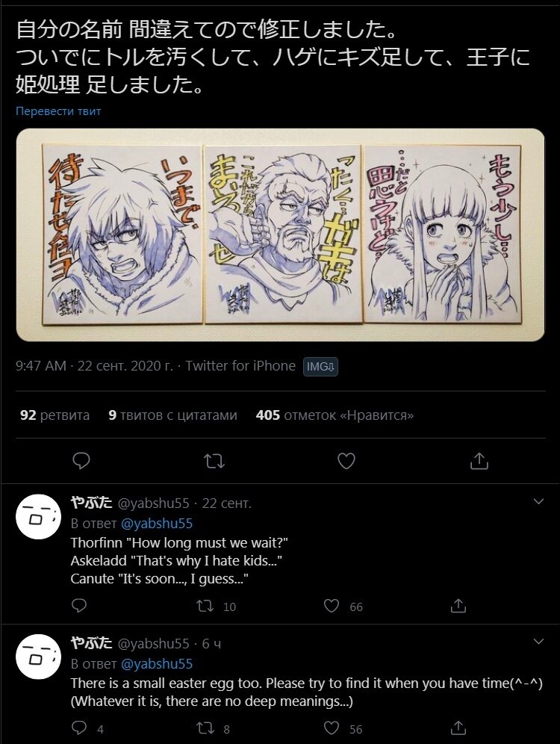Expand menu chevron on first reply
This screenshot has height=744, width=560.
coord(538,501)
